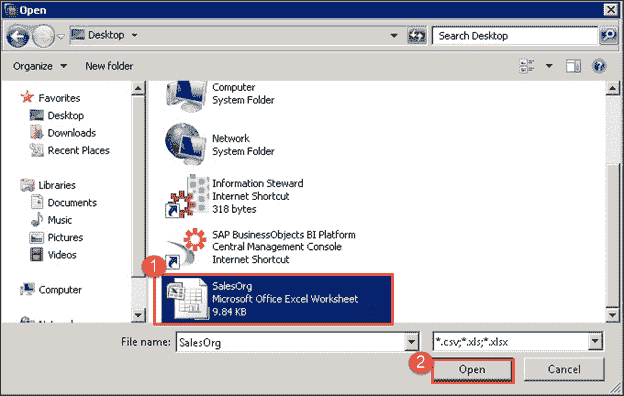This screenshot has width=624, height=396.
Task: Click the file list scroll down arrow
Action: click(612, 315)
